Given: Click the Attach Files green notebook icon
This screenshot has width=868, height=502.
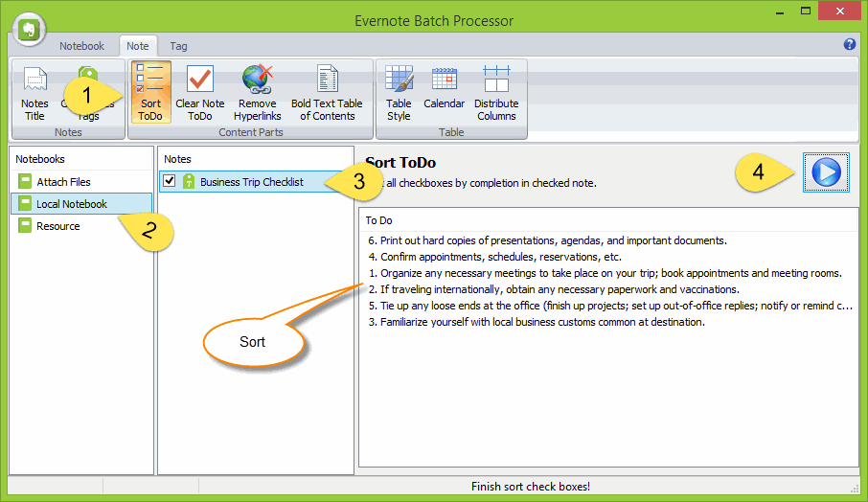Looking at the screenshot, I should coord(24,181).
